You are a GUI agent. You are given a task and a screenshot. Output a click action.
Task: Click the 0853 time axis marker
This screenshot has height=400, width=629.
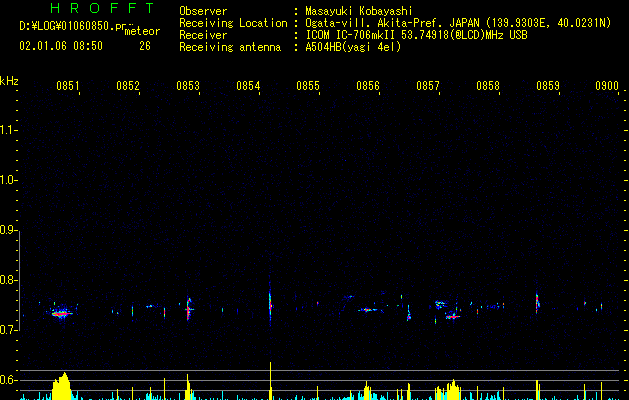coord(188,86)
